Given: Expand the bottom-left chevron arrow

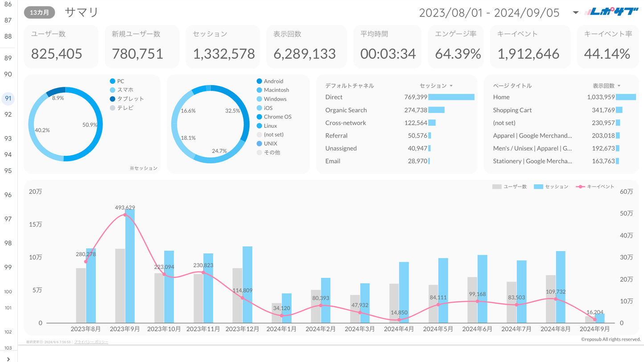Looking at the screenshot, I should [x=8, y=359].
